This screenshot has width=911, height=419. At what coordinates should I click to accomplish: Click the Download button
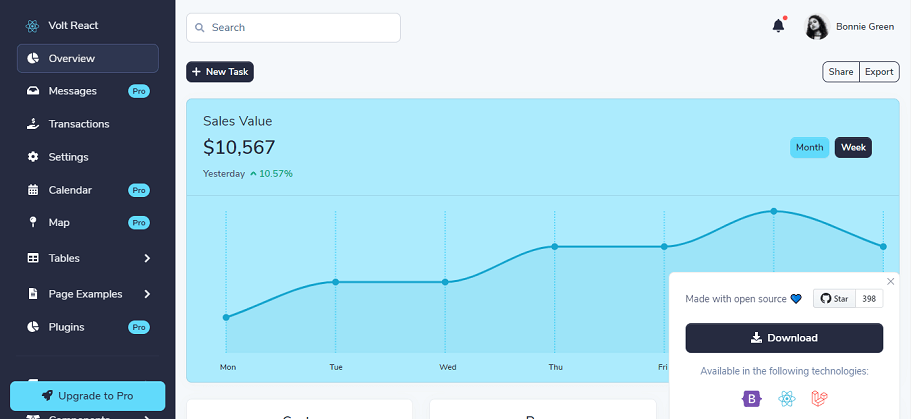point(784,338)
